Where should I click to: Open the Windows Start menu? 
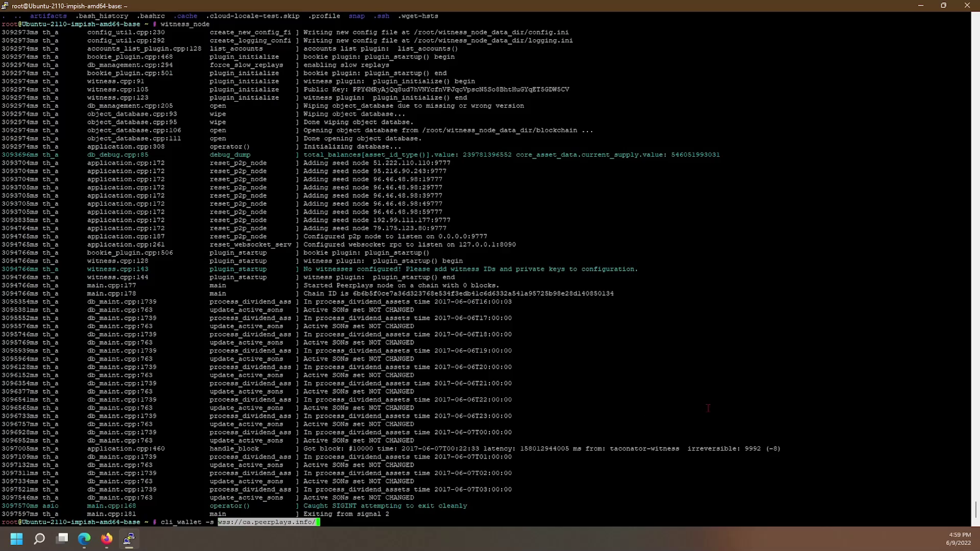click(17, 539)
